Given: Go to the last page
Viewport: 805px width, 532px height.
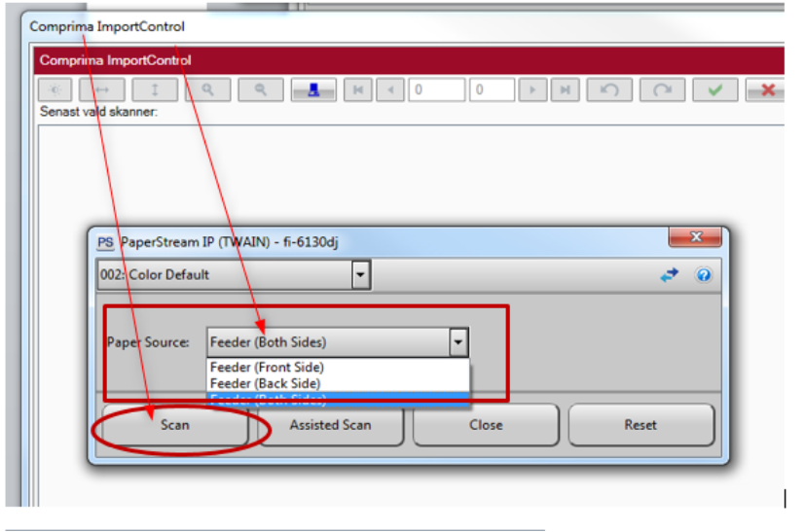Looking at the screenshot, I should point(565,89).
